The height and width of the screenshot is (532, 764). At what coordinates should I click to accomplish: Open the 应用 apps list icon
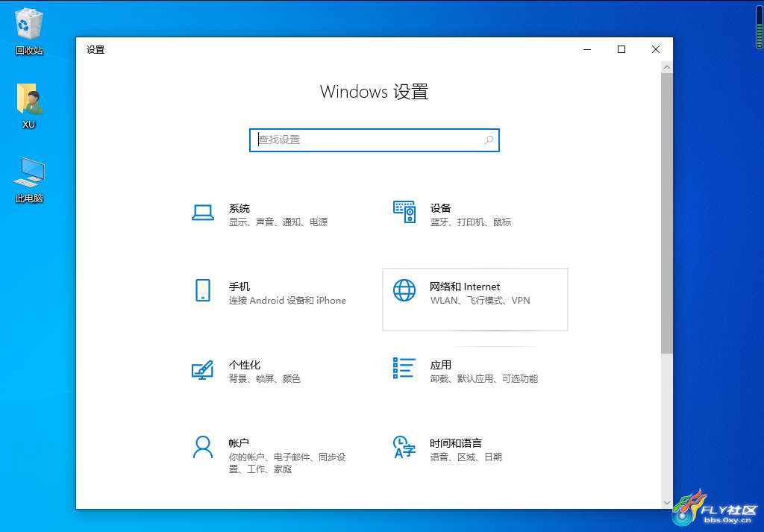404,369
